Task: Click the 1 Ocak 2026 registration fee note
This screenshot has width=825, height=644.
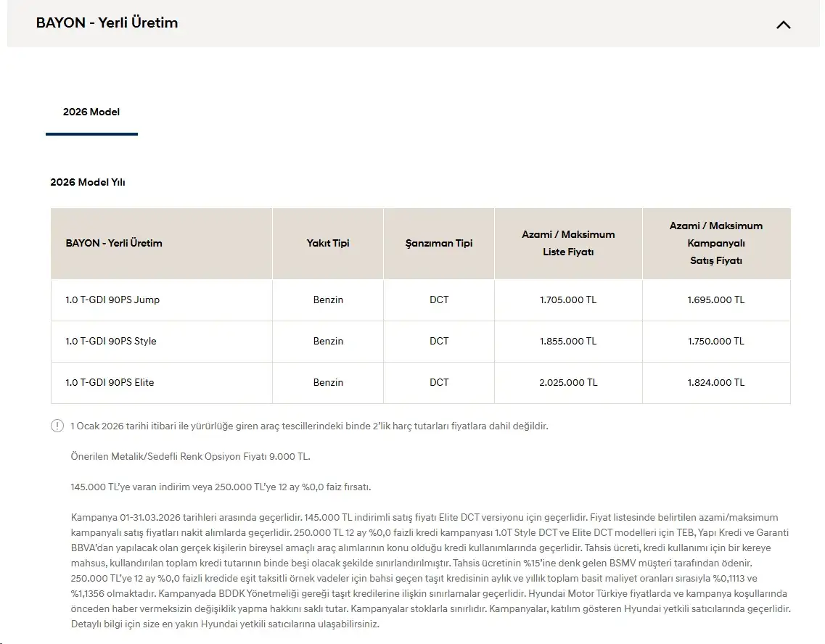Action: click(309, 426)
